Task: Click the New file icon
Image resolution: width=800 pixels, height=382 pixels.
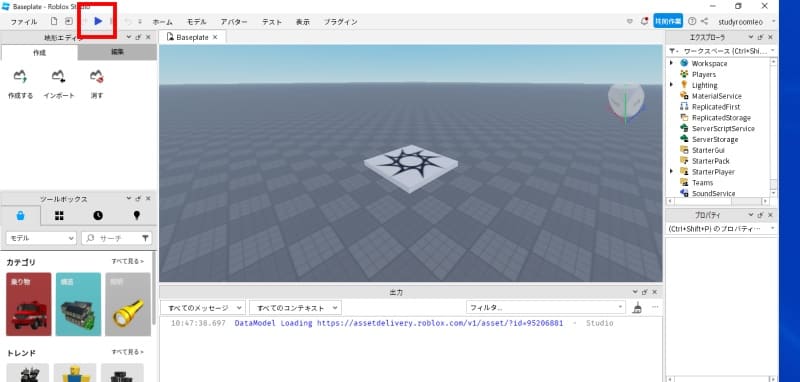Action: click(54, 21)
